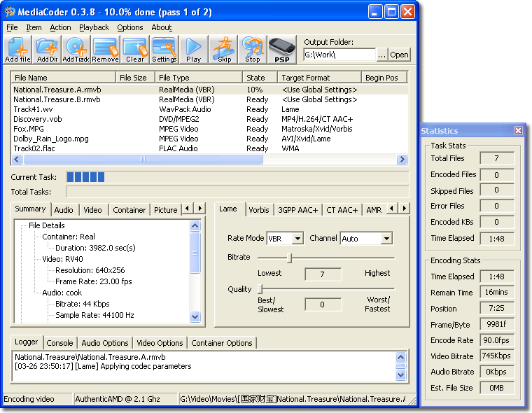Switch to the Console tab
The width and height of the screenshot is (532, 413).
click(59, 343)
